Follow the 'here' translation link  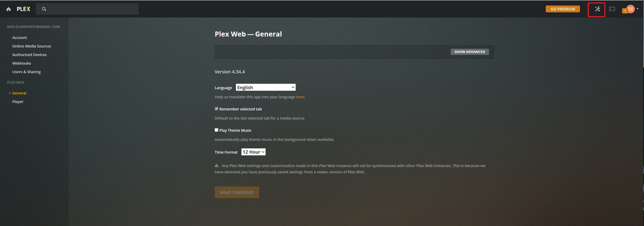coord(300,97)
